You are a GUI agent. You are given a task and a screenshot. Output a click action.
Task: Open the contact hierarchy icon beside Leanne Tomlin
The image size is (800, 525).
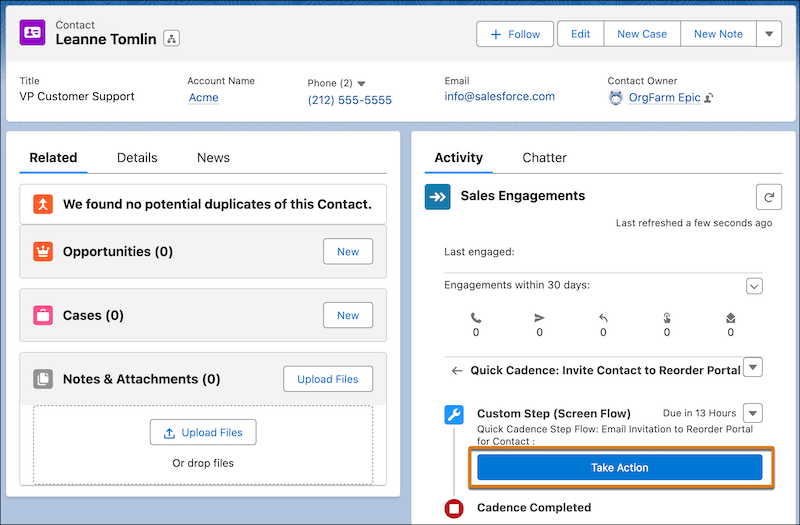point(171,38)
